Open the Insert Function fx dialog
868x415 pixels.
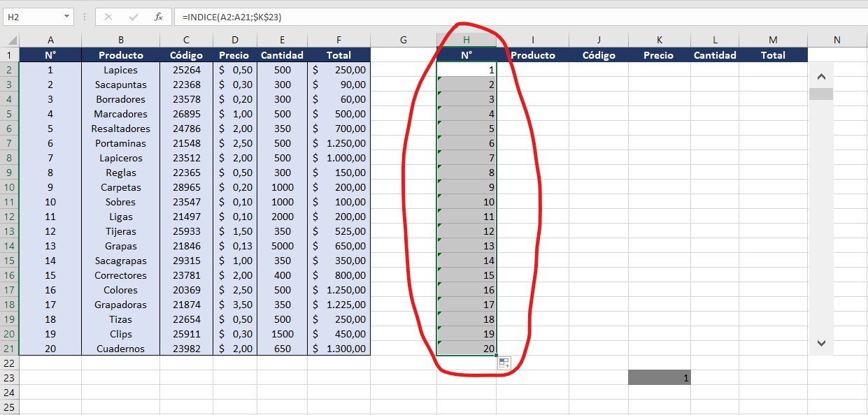[x=159, y=16]
